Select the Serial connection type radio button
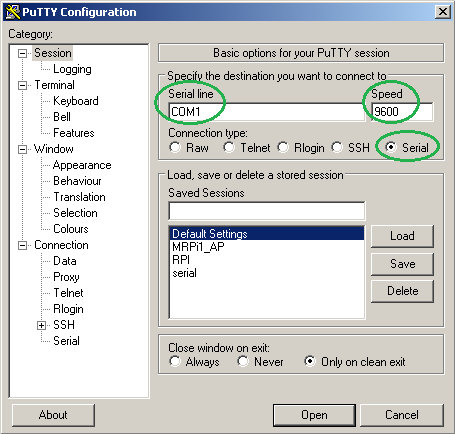The width and height of the screenshot is (455, 434). 391,147
